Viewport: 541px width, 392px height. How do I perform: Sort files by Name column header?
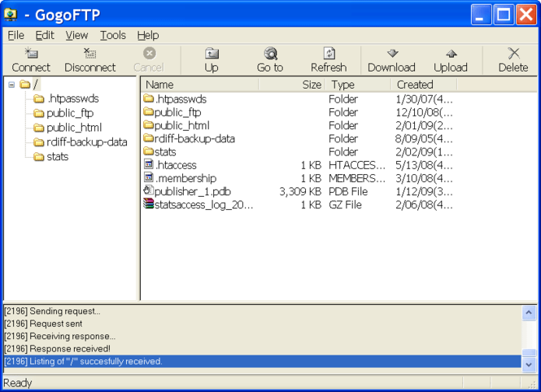tap(199, 85)
